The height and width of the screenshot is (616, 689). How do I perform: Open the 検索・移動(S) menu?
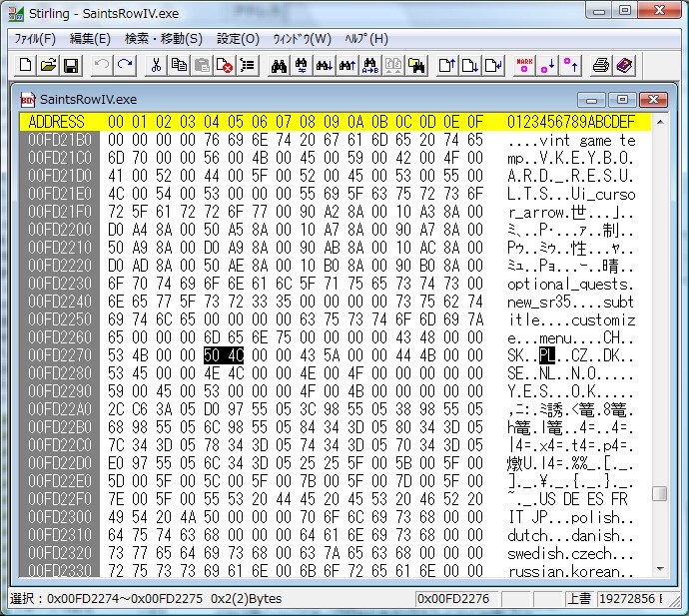click(164, 39)
